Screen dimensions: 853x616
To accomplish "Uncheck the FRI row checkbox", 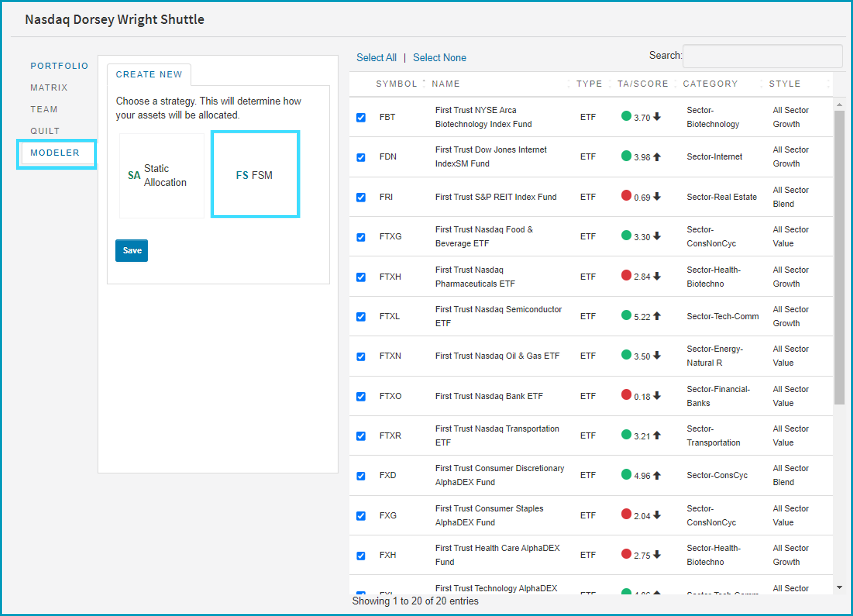I will pyautogui.click(x=361, y=197).
